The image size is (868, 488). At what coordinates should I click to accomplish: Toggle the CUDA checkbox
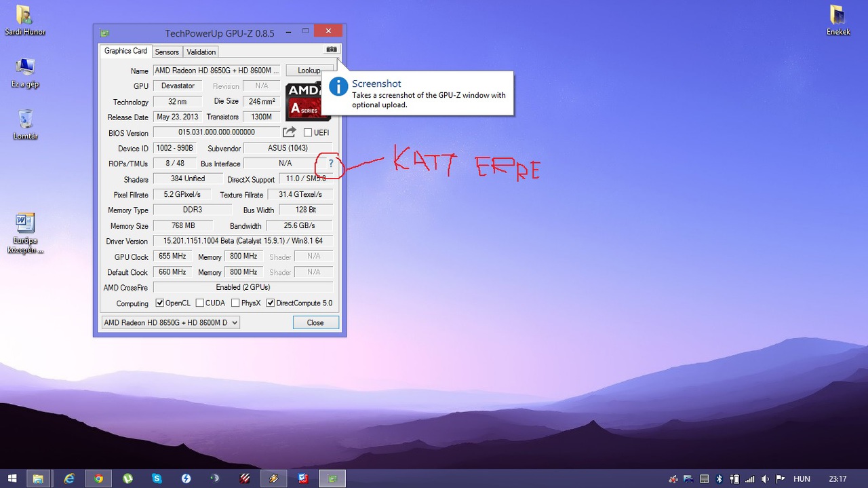click(x=200, y=303)
